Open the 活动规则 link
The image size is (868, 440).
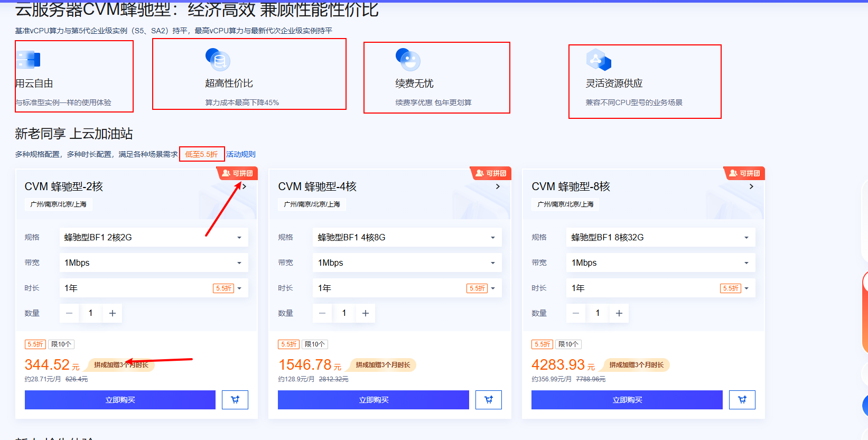(x=241, y=154)
